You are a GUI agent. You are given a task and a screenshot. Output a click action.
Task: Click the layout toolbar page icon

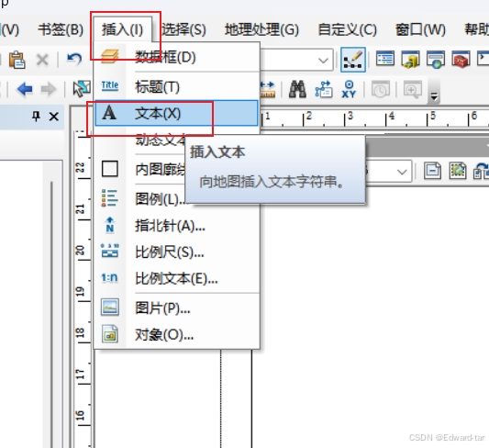[x=432, y=171]
